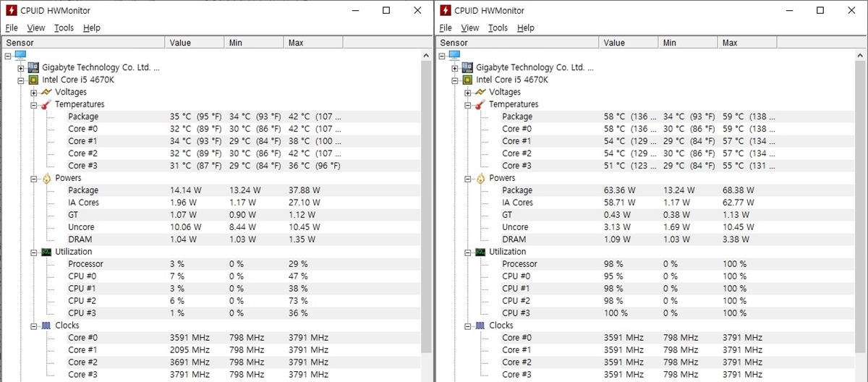
Task: Click the 14.14 W package power value
Action: click(186, 190)
